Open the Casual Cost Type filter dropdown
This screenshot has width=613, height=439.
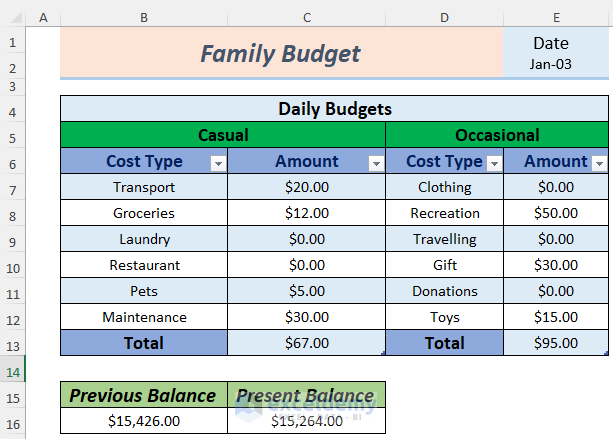(x=218, y=163)
